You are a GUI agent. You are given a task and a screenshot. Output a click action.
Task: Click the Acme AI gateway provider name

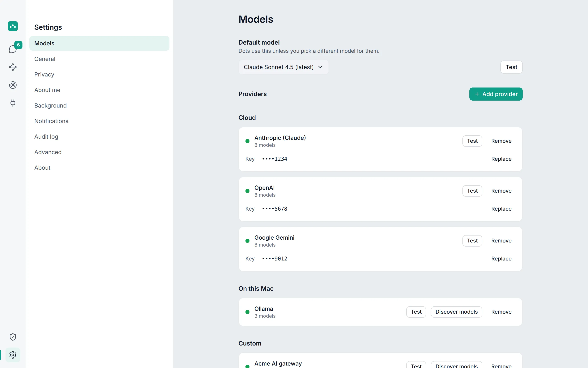278,363
